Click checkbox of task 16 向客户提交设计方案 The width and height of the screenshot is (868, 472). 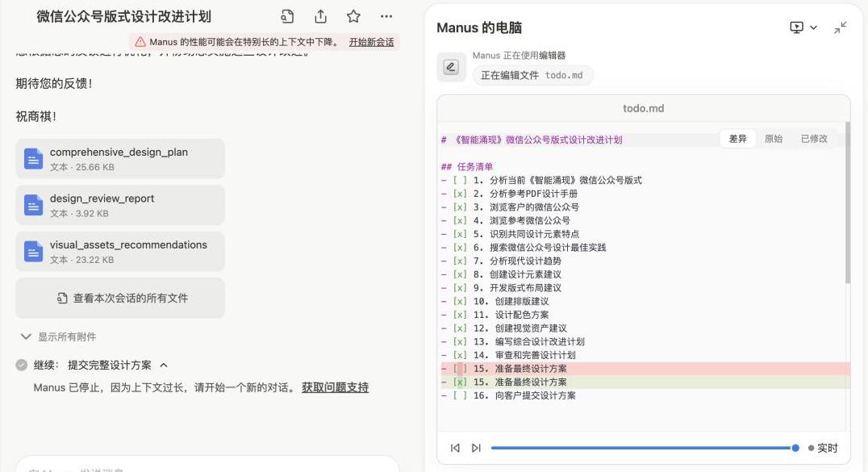[x=460, y=395]
